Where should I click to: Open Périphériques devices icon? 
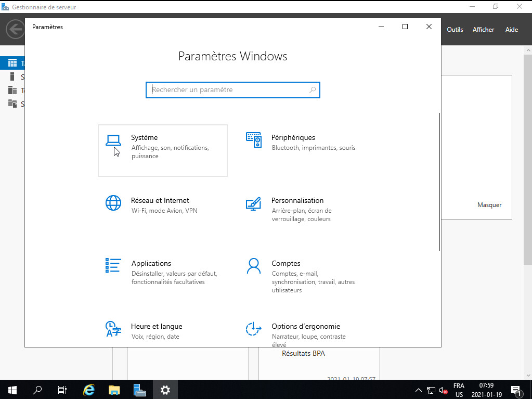tap(254, 140)
